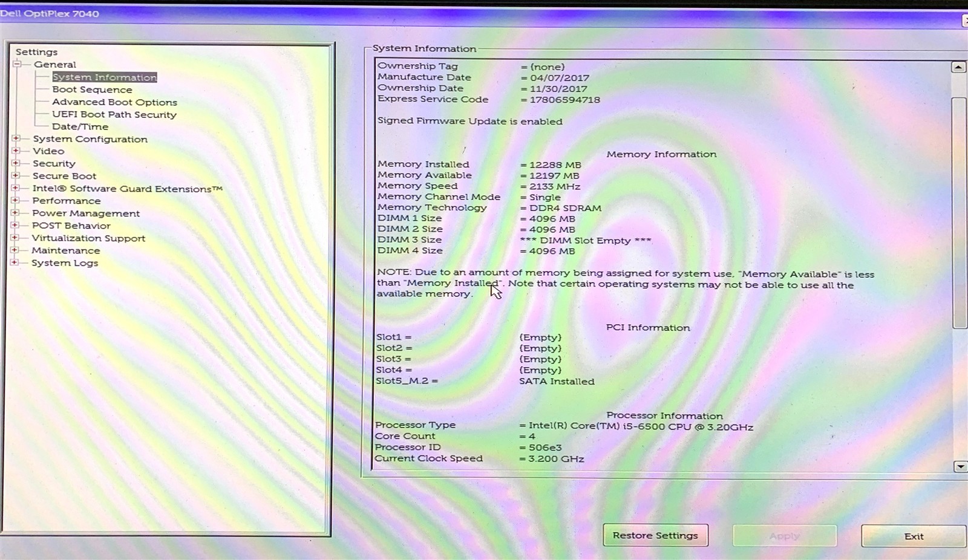Expand Power Management options
968x560 pixels.
click(16, 213)
